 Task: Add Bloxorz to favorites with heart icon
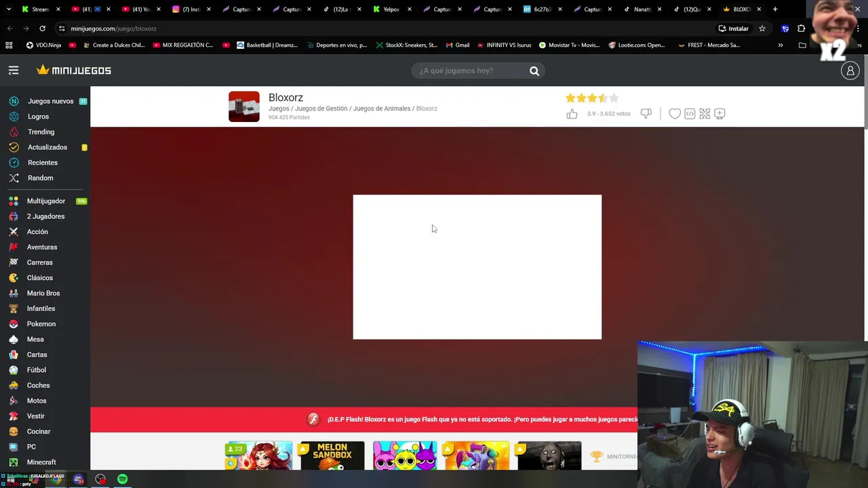(675, 114)
